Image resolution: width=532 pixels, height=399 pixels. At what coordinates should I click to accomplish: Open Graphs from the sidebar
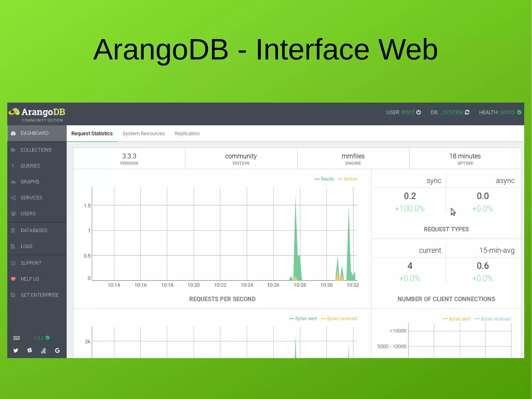pyautogui.click(x=37, y=182)
